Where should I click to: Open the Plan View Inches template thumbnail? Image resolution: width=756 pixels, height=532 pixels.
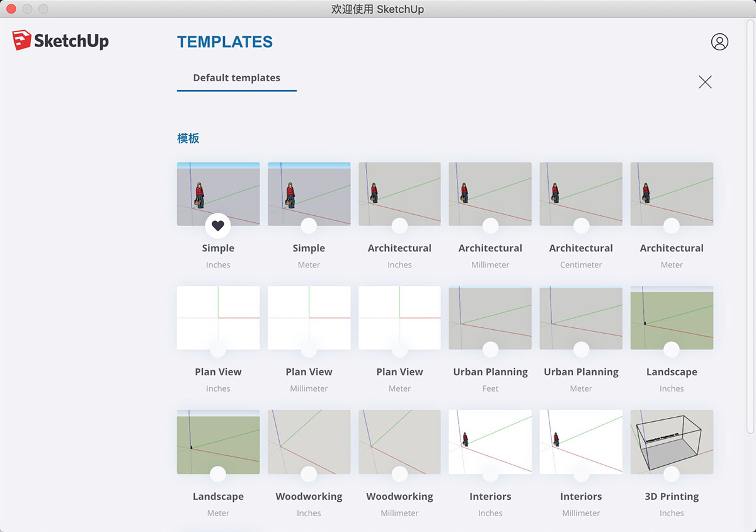pos(218,317)
